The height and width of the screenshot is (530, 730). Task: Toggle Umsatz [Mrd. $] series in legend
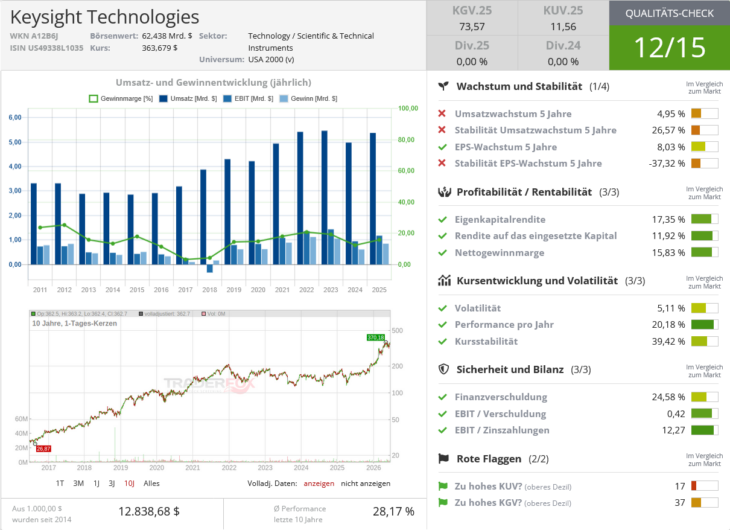point(188,99)
